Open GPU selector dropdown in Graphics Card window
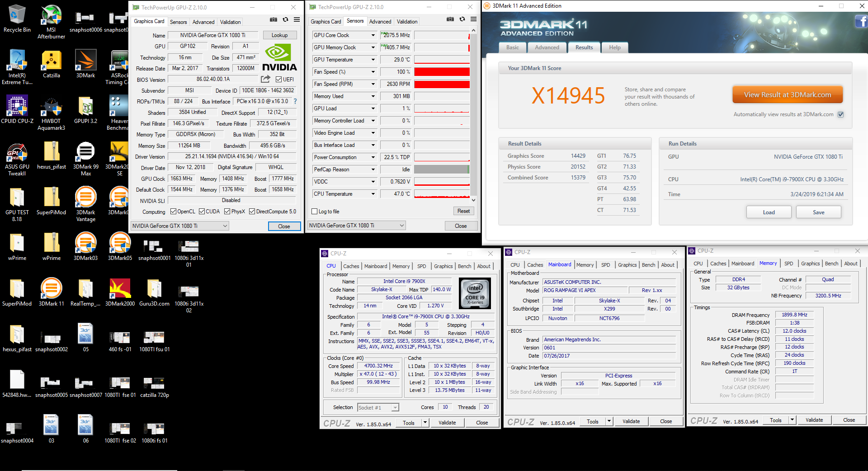This screenshot has height=471, width=868. point(180,226)
